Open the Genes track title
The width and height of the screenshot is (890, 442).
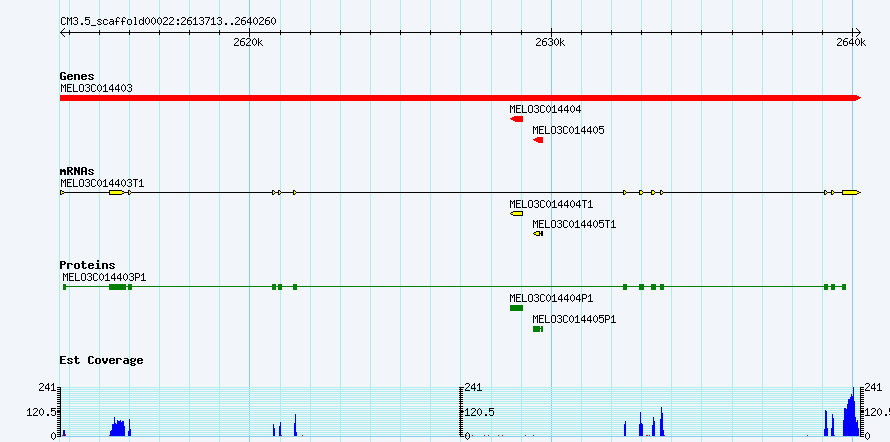[x=77, y=76]
